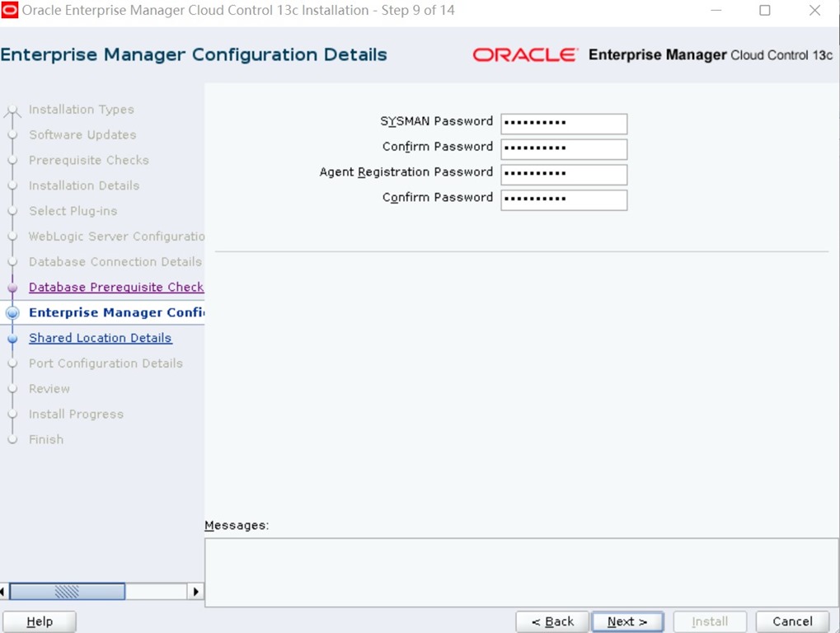Click the Finish step
This screenshot has height=633, width=840.
coord(46,439)
